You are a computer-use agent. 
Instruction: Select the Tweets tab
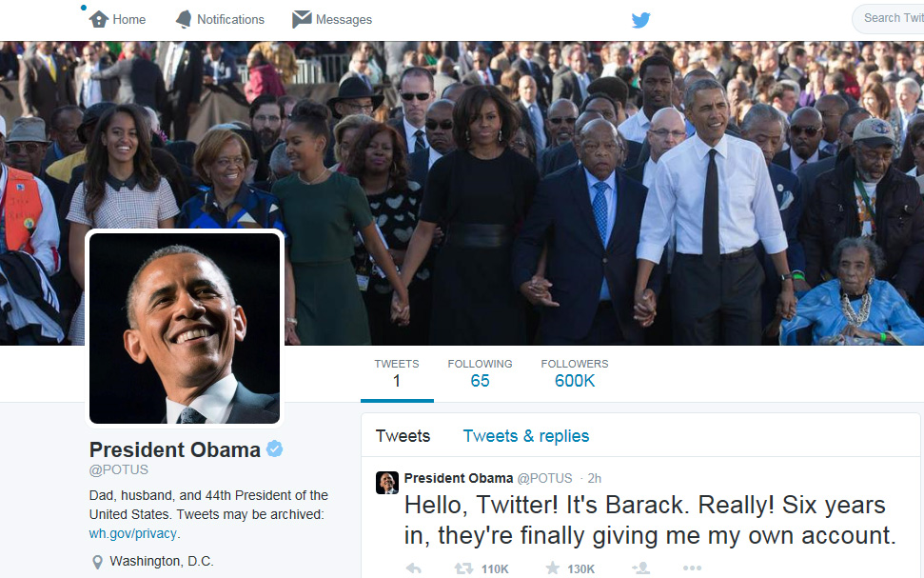(403, 436)
